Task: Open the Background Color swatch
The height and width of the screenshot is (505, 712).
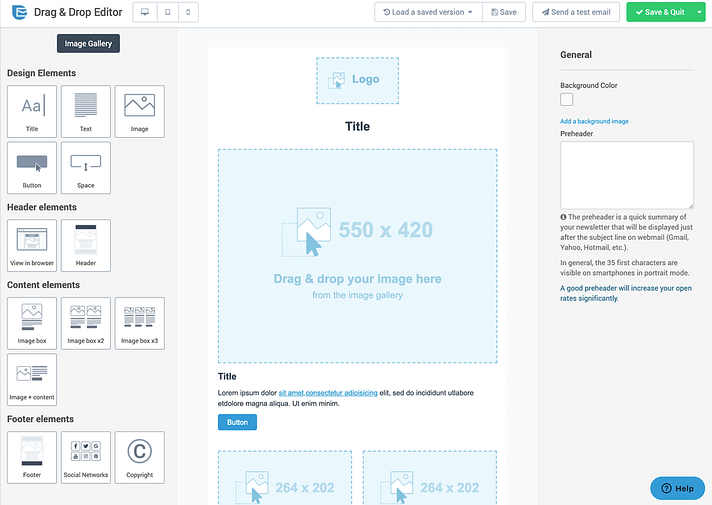Action: [x=567, y=99]
